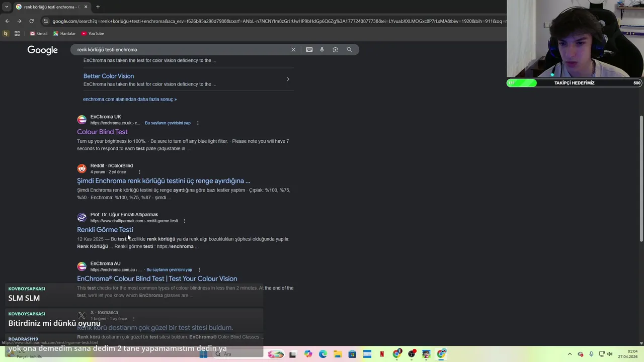Image resolution: width=644 pixels, height=362 pixels.
Task: Click the Reddit favicon on r/ColorBlind result
Action: click(x=82, y=168)
